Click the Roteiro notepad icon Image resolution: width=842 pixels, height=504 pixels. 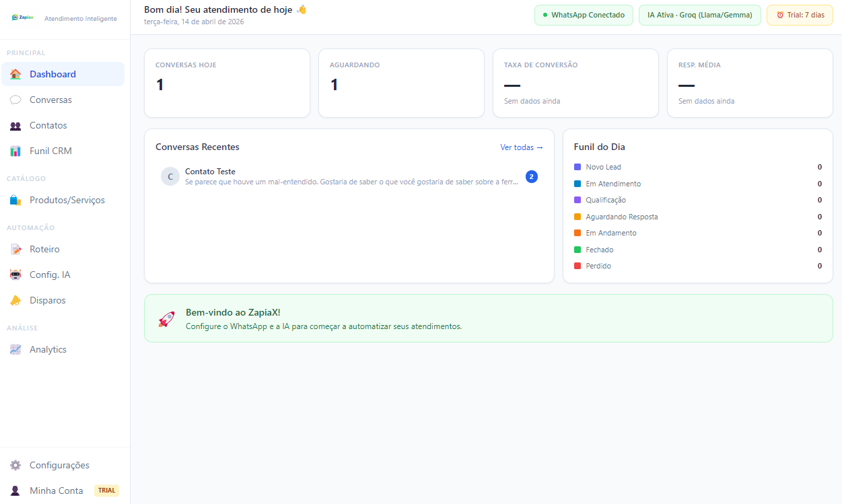tap(15, 250)
